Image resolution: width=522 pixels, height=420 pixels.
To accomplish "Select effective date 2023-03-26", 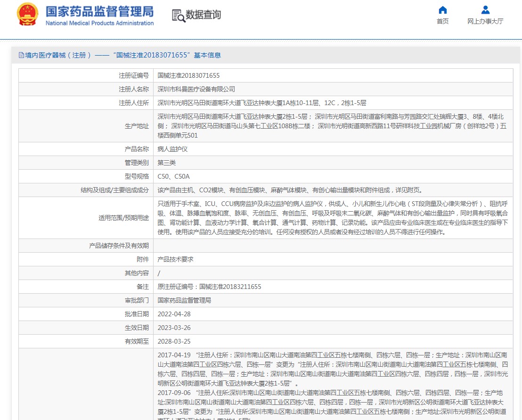I will click(174, 328).
